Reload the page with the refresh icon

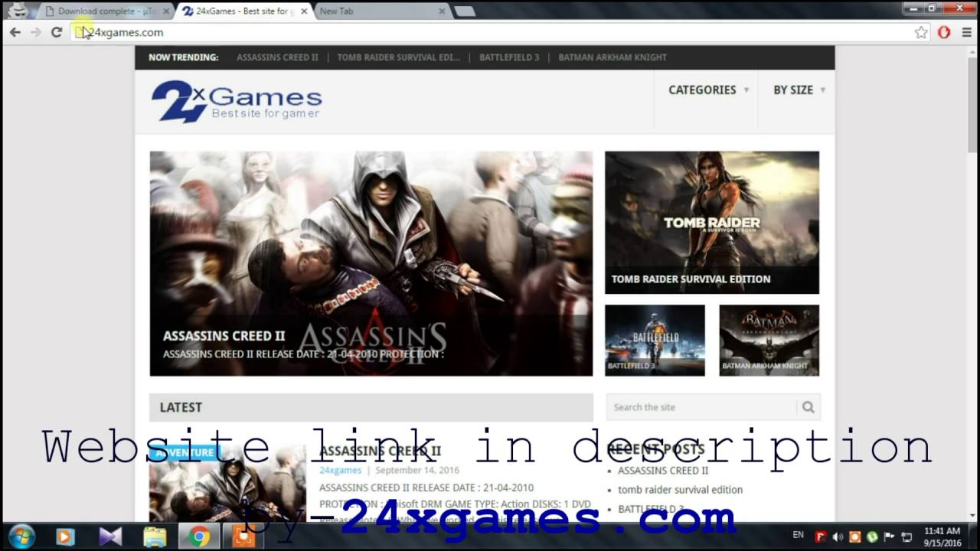56,32
